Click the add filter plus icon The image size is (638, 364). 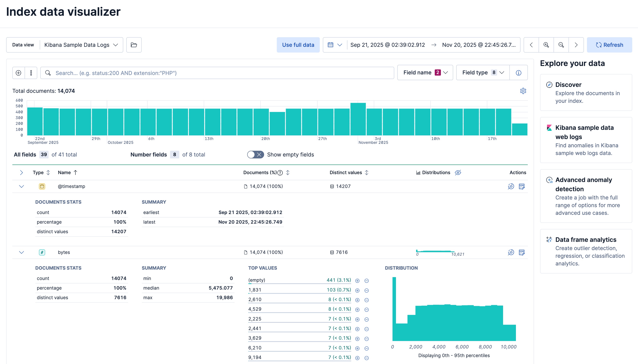point(18,73)
